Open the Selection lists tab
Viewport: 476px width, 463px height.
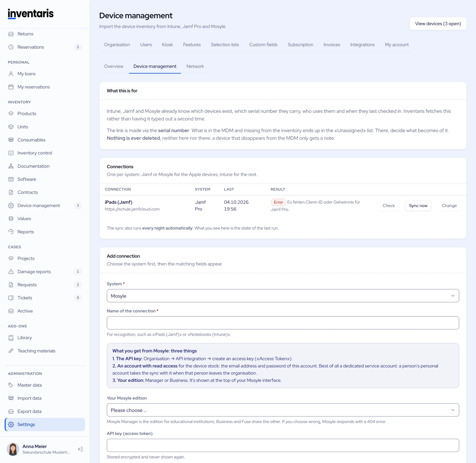point(225,45)
